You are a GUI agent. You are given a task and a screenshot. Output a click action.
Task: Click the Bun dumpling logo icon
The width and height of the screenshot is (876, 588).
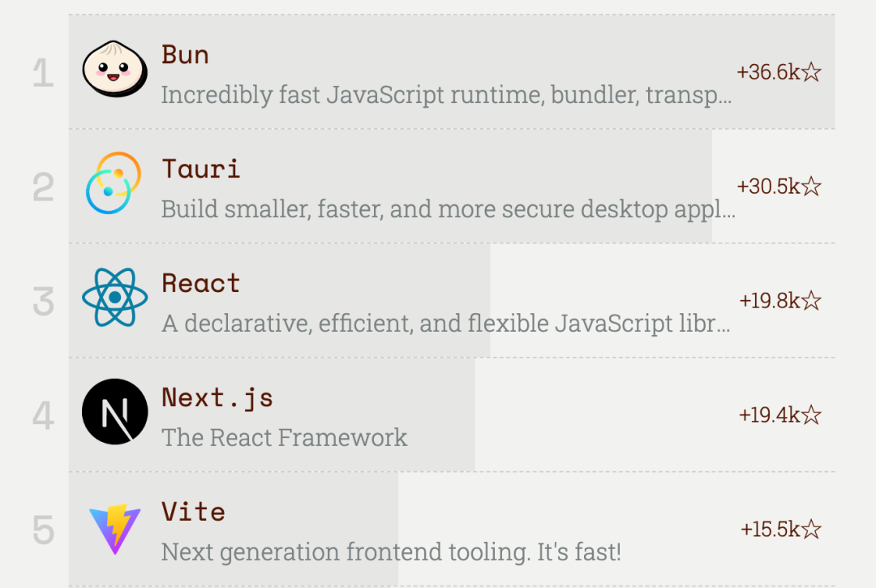114,71
